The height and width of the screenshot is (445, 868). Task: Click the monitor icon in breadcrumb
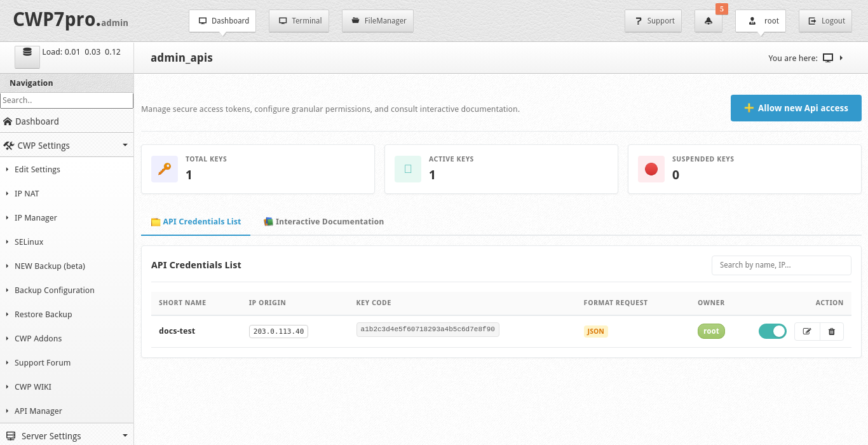pyautogui.click(x=828, y=58)
